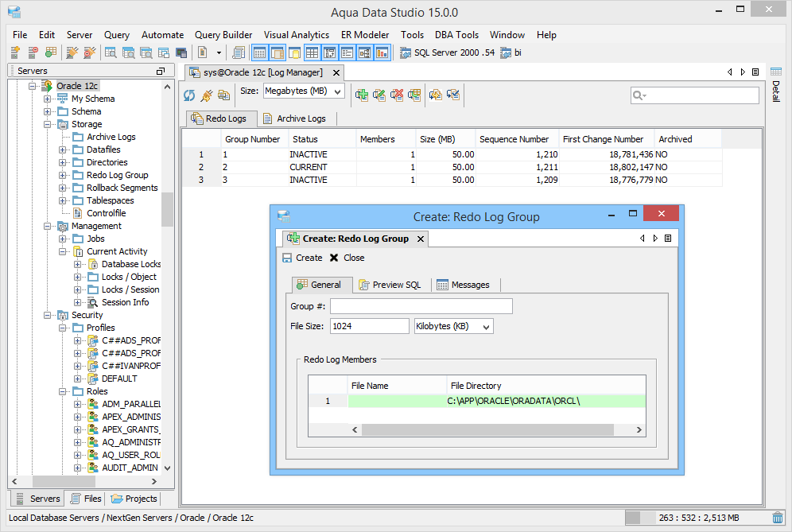The width and height of the screenshot is (792, 532).
Task: Close the Create: Redo Log Group tab
Action: pyautogui.click(x=420, y=239)
